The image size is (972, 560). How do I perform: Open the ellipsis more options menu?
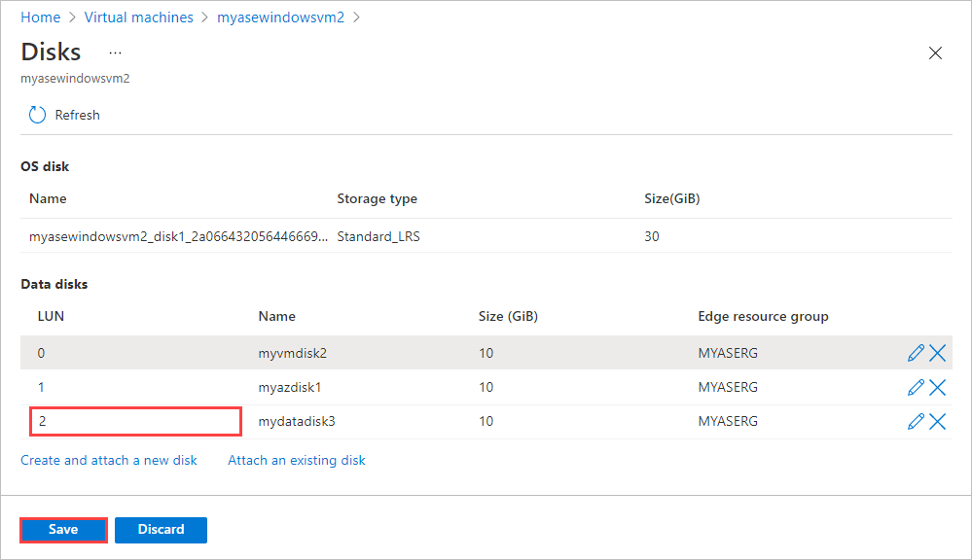[x=116, y=52]
